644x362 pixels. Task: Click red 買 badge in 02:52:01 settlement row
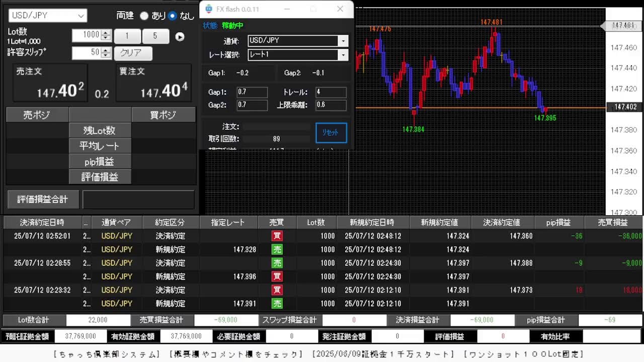coord(277,236)
